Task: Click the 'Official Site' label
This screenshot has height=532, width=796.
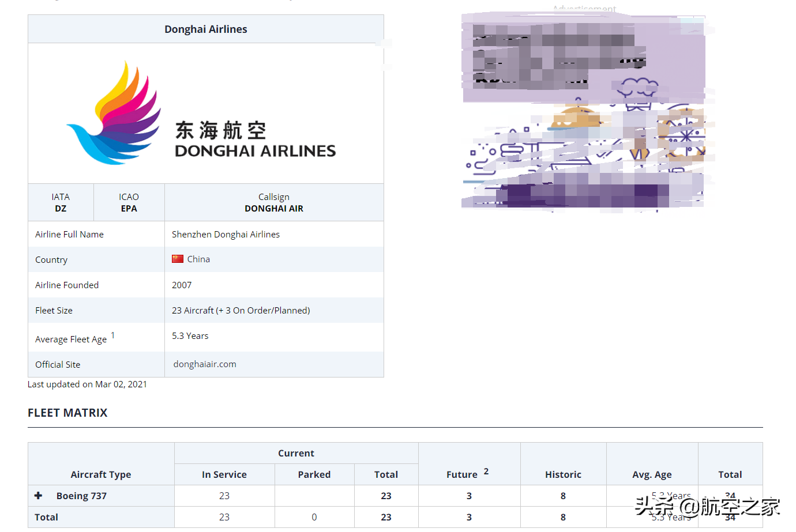Action: tap(58, 365)
